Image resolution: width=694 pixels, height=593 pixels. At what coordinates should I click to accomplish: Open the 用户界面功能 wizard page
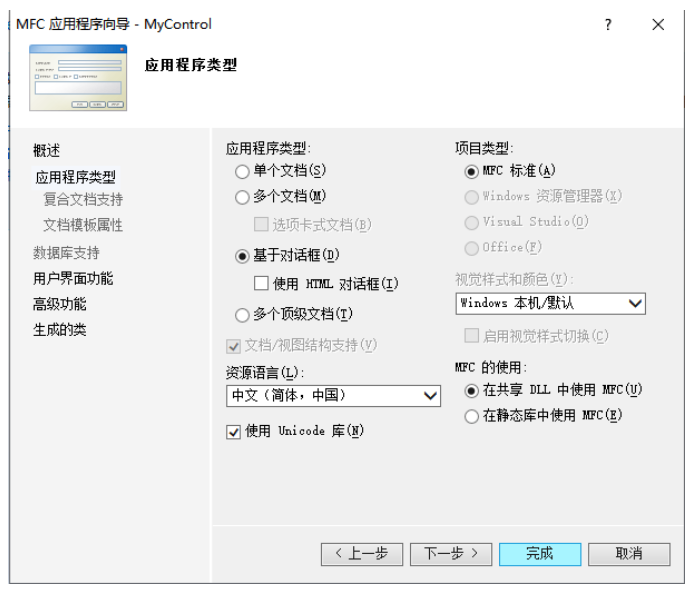(73, 278)
